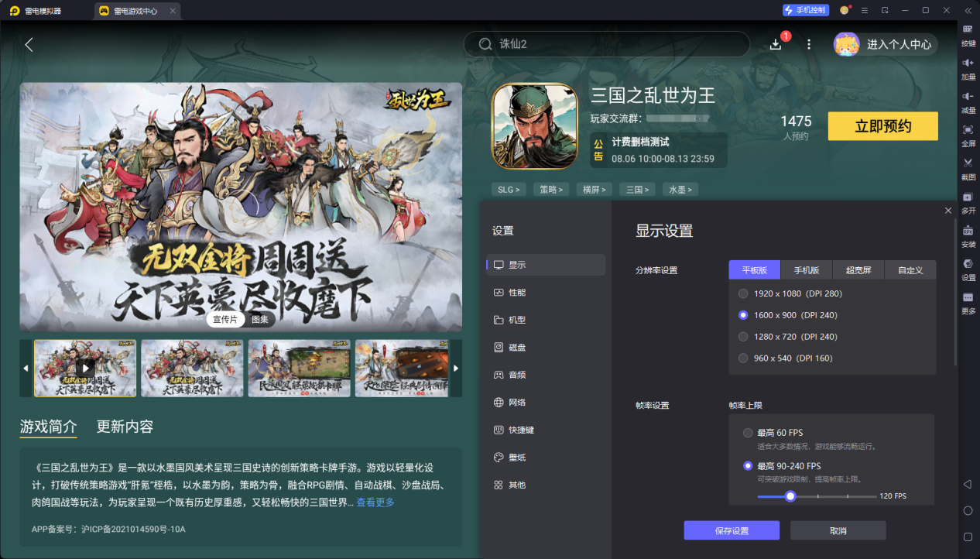Expand the SLG tag chevron
This screenshot has height=559, width=980.
click(519, 189)
